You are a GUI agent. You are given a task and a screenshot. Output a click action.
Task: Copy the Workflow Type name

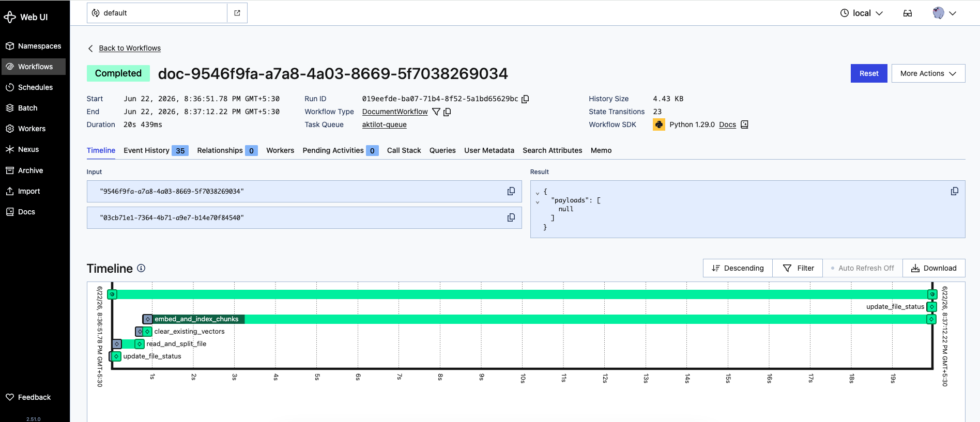coord(447,112)
